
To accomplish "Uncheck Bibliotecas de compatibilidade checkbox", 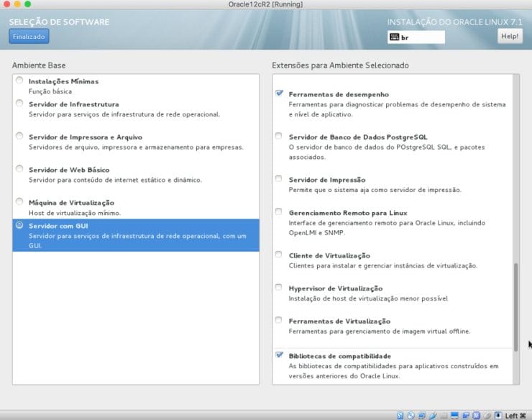I will click(x=279, y=355).
